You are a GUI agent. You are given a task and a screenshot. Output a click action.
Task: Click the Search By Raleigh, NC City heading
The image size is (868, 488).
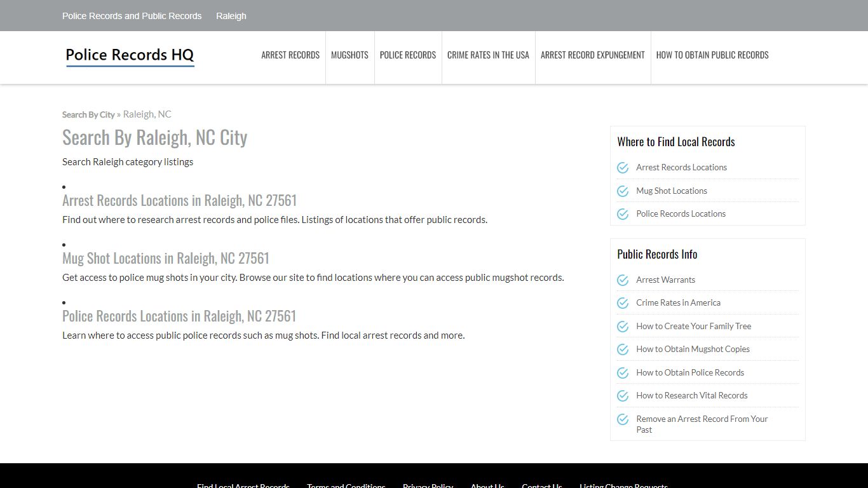pos(154,137)
